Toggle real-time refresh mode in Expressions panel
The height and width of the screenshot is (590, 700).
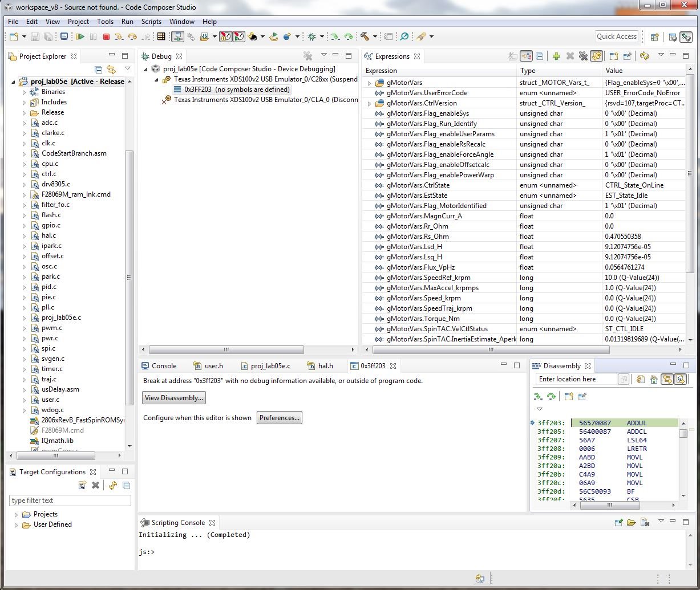click(x=596, y=56)
